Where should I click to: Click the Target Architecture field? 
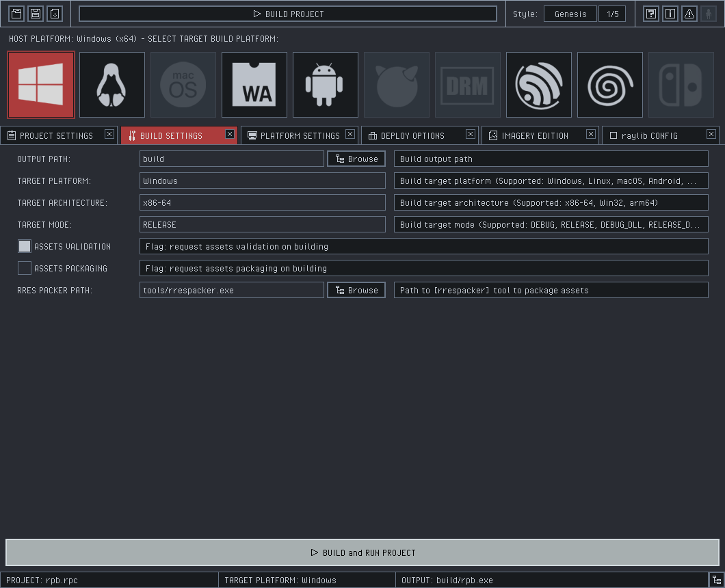coord(263,202)
